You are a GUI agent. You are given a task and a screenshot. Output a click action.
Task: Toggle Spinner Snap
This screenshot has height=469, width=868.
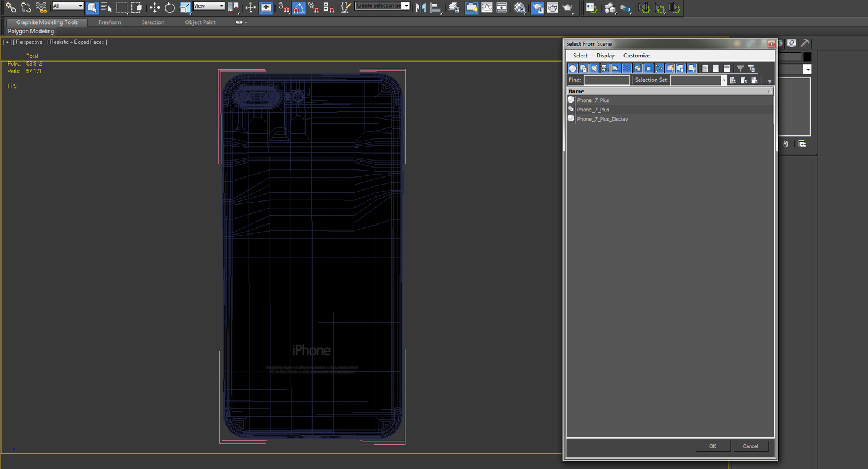pos(329,8)
